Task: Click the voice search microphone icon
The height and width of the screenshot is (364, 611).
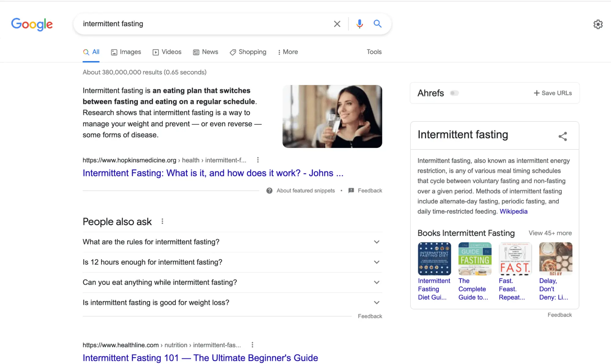Action: [x=359, y=24]
